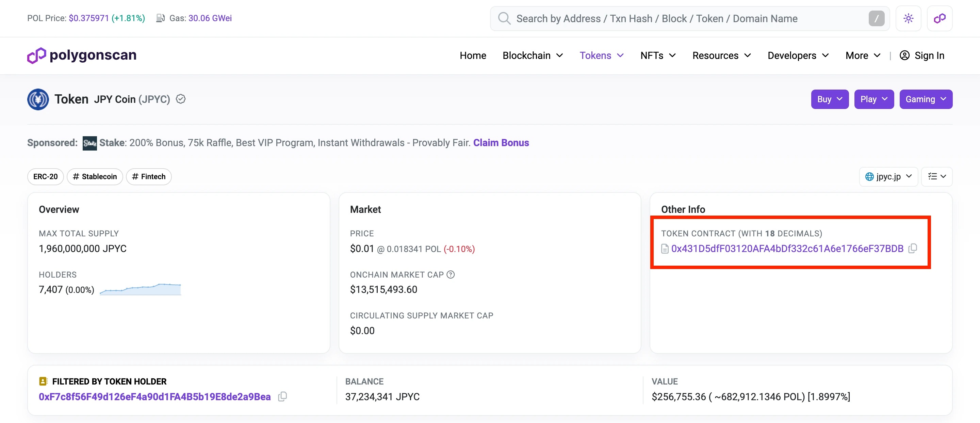Click the polygonscan logo

81,55
